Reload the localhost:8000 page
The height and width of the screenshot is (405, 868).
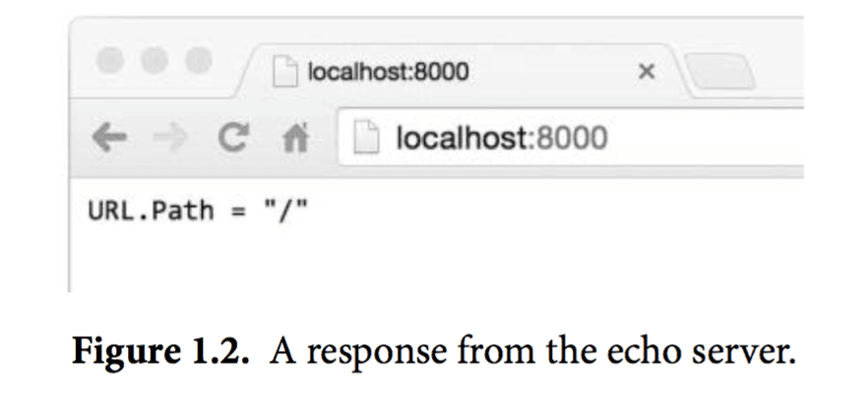[x=233, y=138]
